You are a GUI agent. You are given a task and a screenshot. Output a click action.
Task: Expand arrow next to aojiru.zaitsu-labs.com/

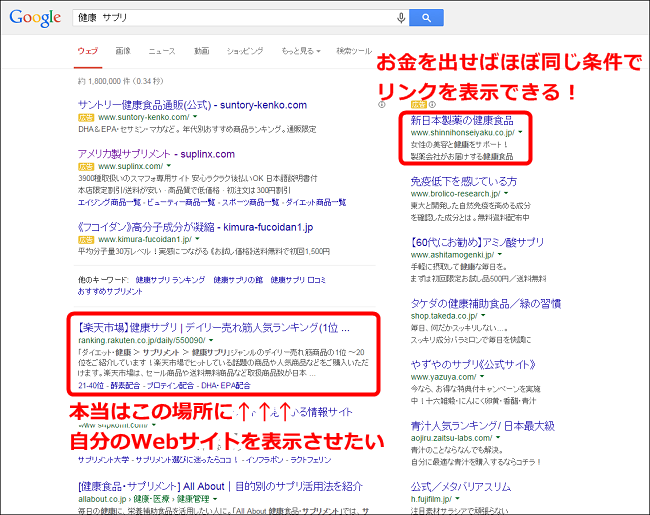pyautogui.click(x=498, y=437)
